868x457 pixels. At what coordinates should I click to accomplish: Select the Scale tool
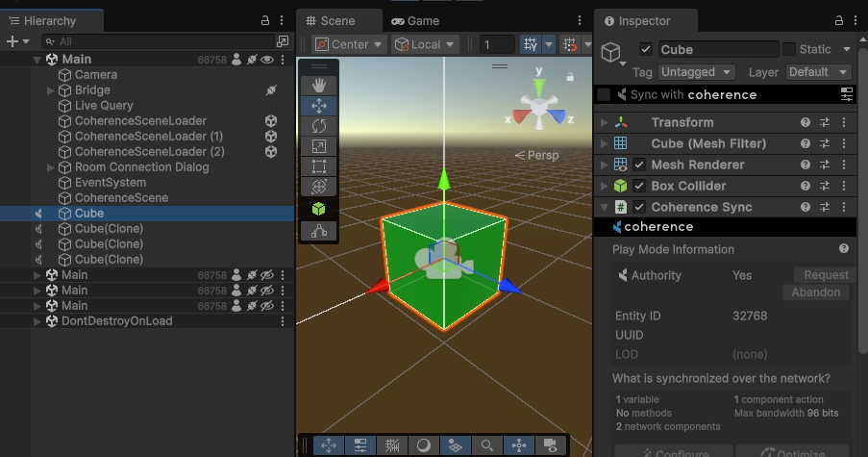(318, 146)
